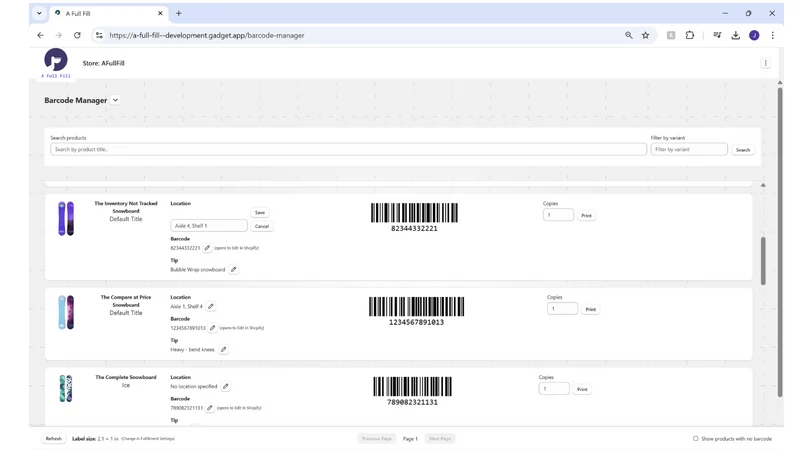Click the browser back arrow

pyautogui.click(x=40, y=35)
